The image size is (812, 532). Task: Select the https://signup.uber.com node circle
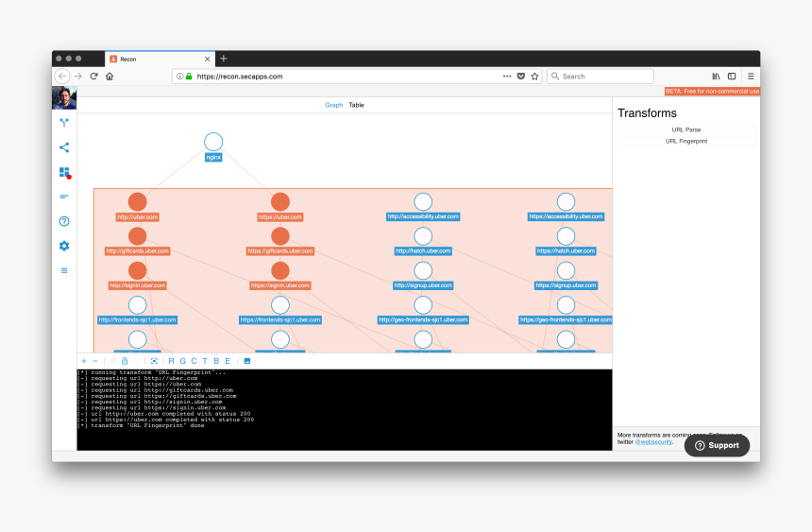point(566,269)
